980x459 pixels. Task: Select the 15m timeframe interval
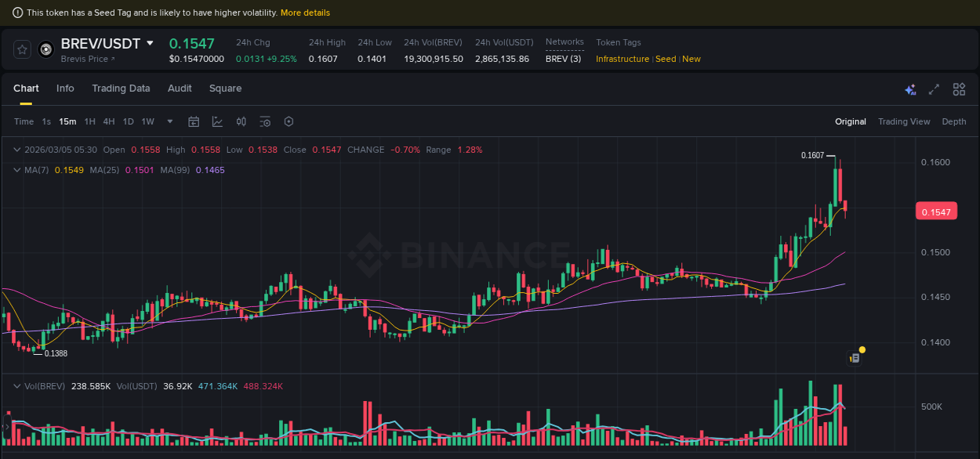67,121
